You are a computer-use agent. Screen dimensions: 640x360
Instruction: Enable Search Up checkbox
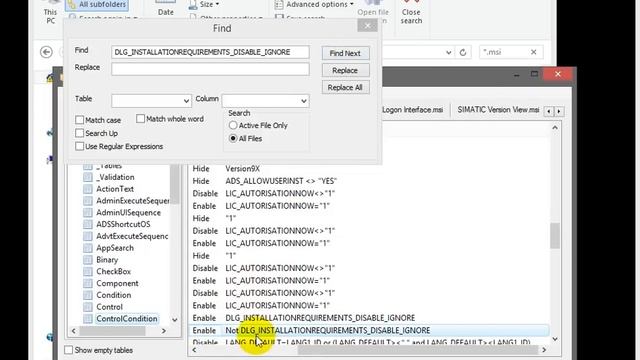click(80, 133)
